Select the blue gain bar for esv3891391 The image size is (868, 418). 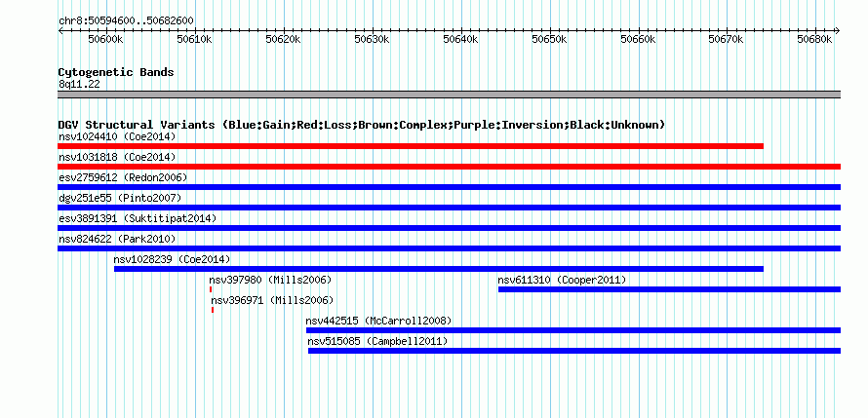pyautogui.click(x=449, y=228)
